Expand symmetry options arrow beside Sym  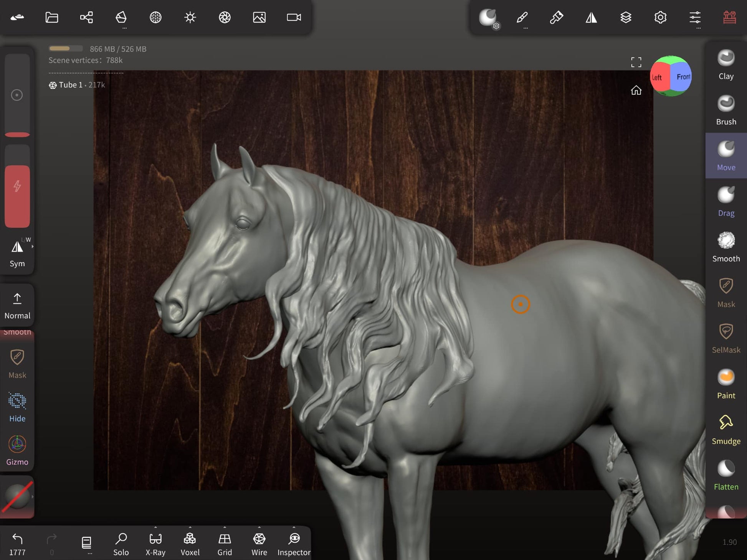(x=33, y=247)
